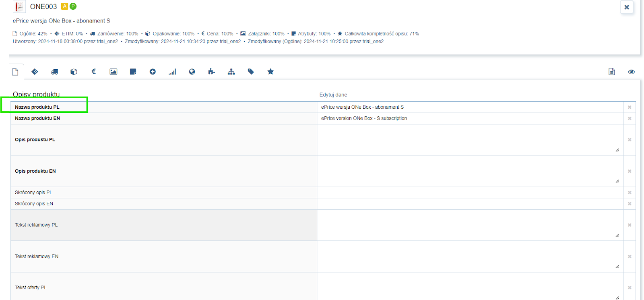Open the General document tab icon
The width and height of the screenshot is (644, 300).
[15, 72]
